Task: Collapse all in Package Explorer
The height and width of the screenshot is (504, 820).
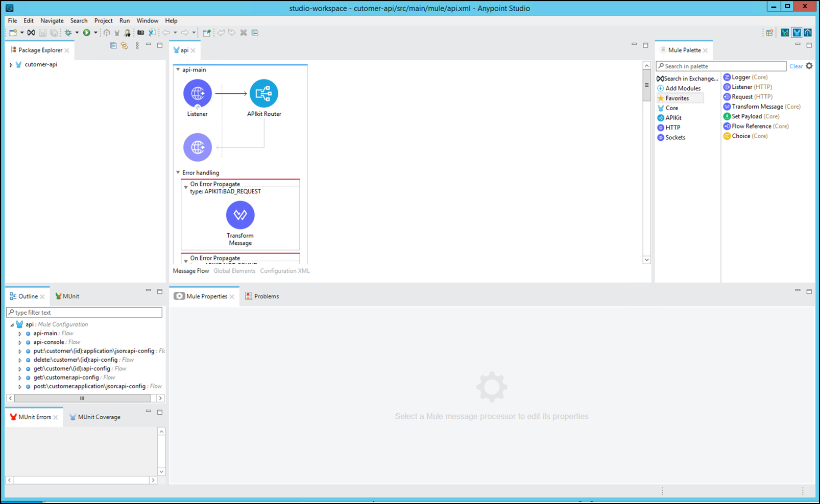Action: [113, 45]
